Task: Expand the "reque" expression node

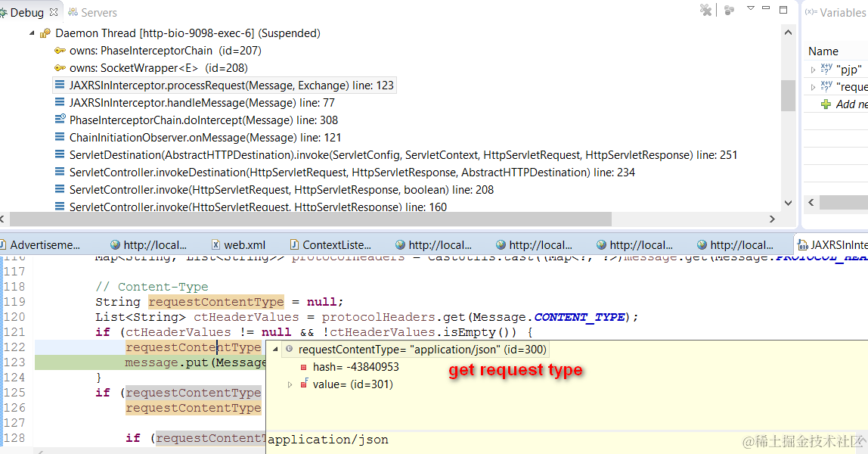Action: (x=813, y=87)
